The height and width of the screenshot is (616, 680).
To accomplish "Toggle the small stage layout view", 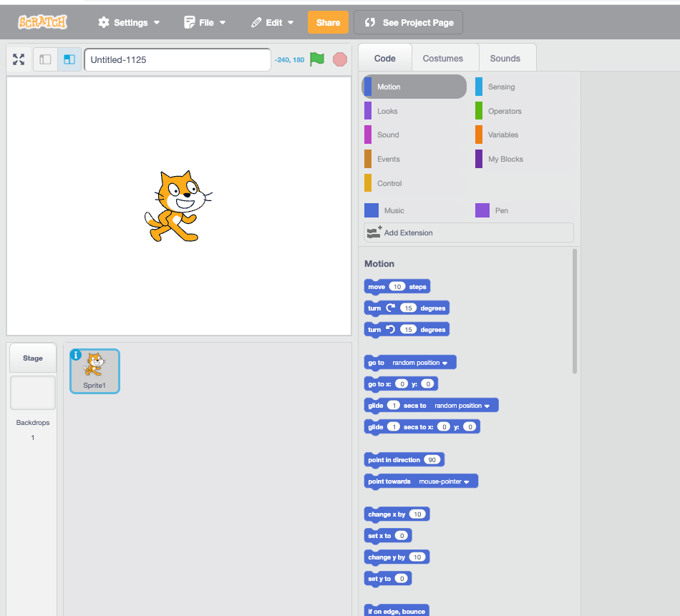I will pos(44,59).
